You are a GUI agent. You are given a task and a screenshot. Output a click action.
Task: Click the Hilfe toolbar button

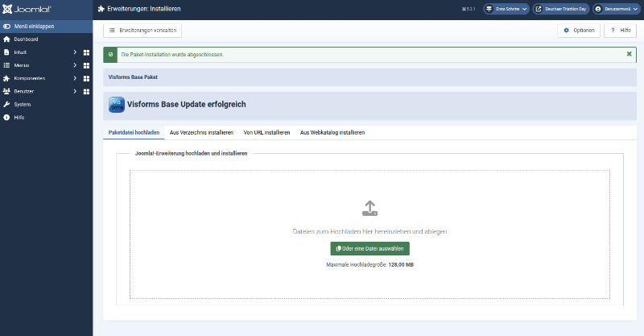620,31
